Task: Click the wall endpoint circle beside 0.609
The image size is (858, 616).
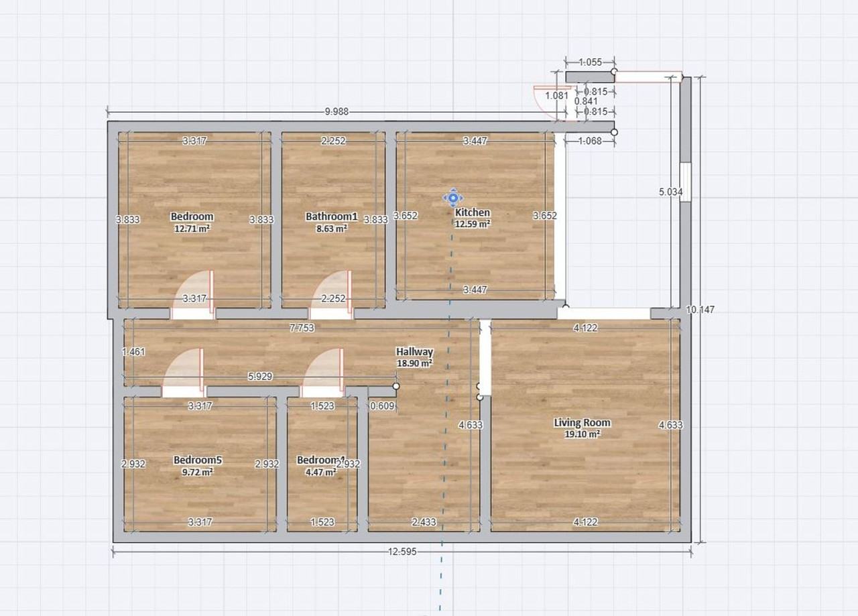Action: (x=395, y=386)
